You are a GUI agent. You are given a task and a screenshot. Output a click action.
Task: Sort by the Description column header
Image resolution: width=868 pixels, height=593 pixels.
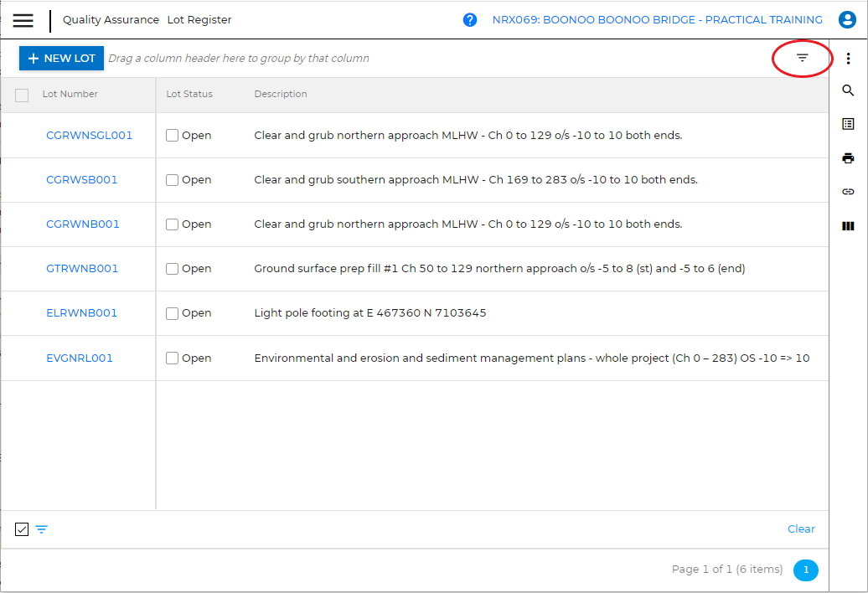281,94
